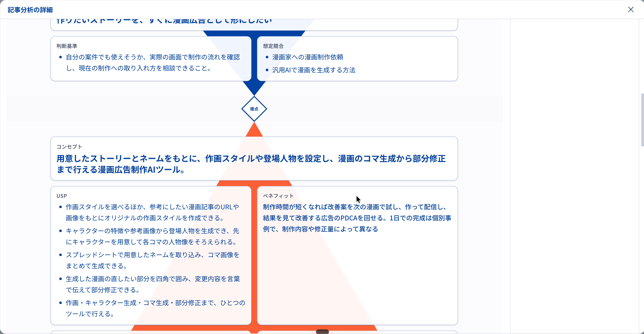Click USP bullet about キャラクターの特徴や参考画像
Viewport: 644px width, 334px height.
153,236
